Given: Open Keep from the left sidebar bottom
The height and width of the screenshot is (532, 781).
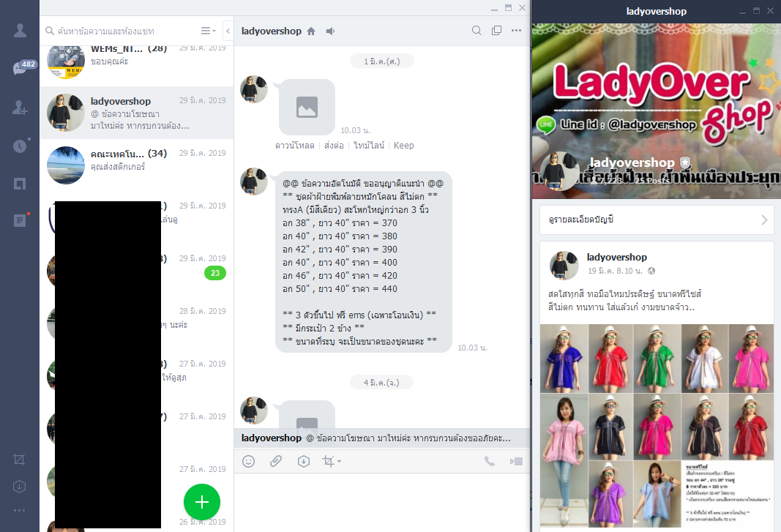Looking at the screenshot, I should pos(20,487).
